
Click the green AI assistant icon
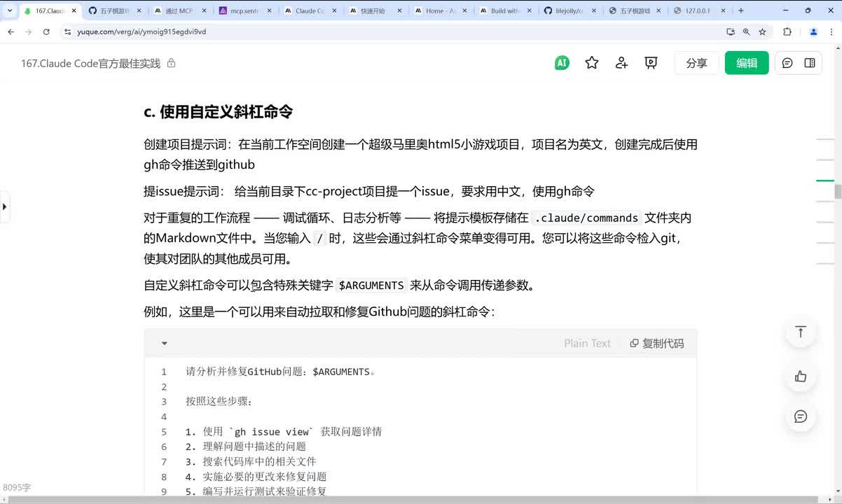pos(561,63)
